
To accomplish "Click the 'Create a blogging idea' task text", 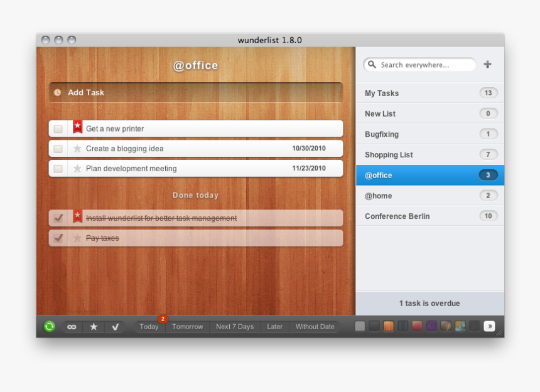I will pyautogui.click(x=125, y=149).
